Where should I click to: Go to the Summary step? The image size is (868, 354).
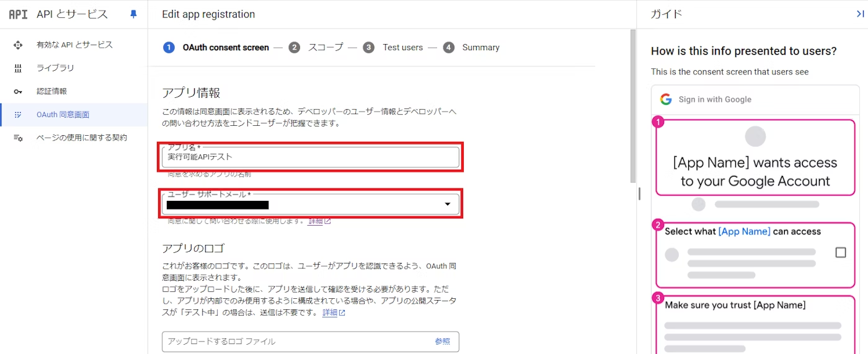point(480,48)
